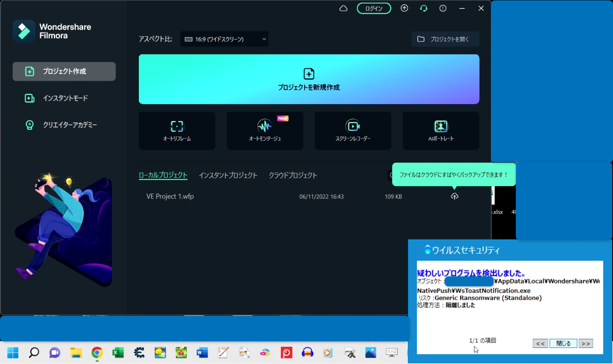Click the upload arrow icon in title bar
613x364 pixels.
click(404, 8)
